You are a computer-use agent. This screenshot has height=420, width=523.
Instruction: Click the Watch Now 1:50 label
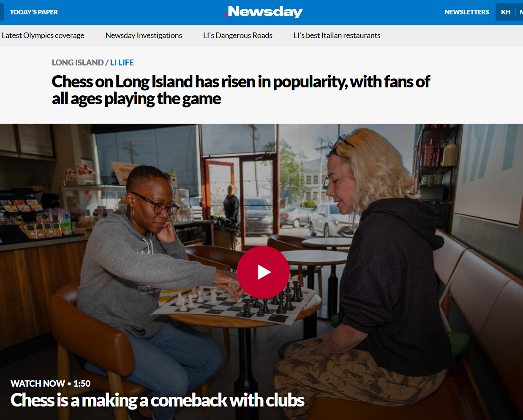(51, 383)
